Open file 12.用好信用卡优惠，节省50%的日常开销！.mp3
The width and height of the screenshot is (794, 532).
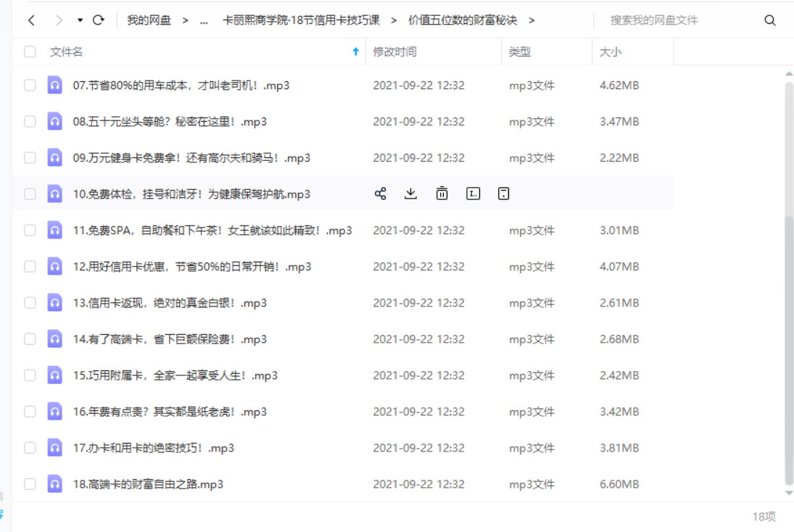(192, 267)
